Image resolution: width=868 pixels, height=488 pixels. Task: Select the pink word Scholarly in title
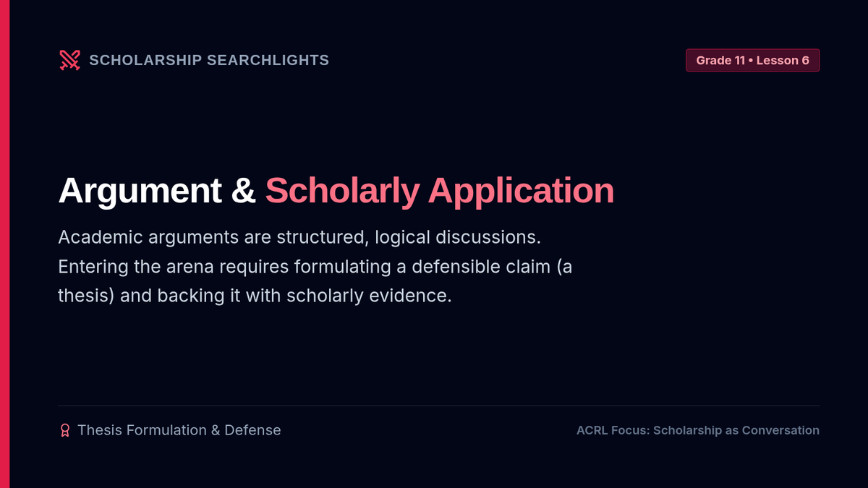click(342, 191)
